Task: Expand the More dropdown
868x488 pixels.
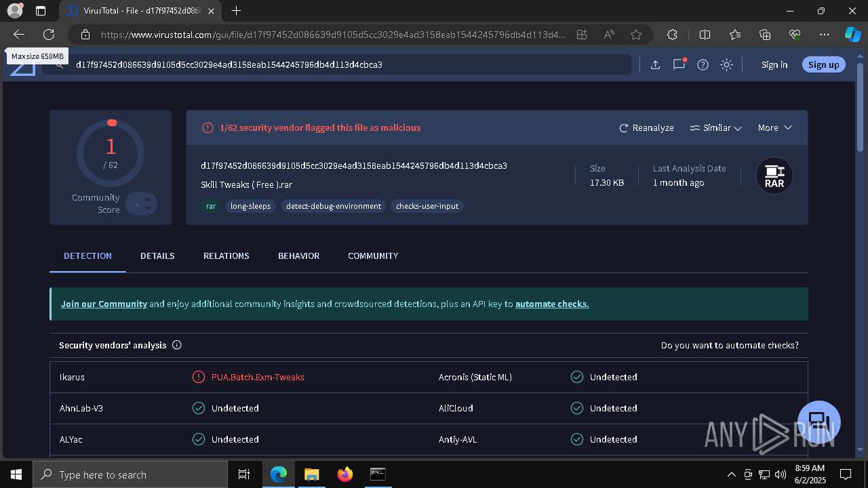Action: point(775,127)
